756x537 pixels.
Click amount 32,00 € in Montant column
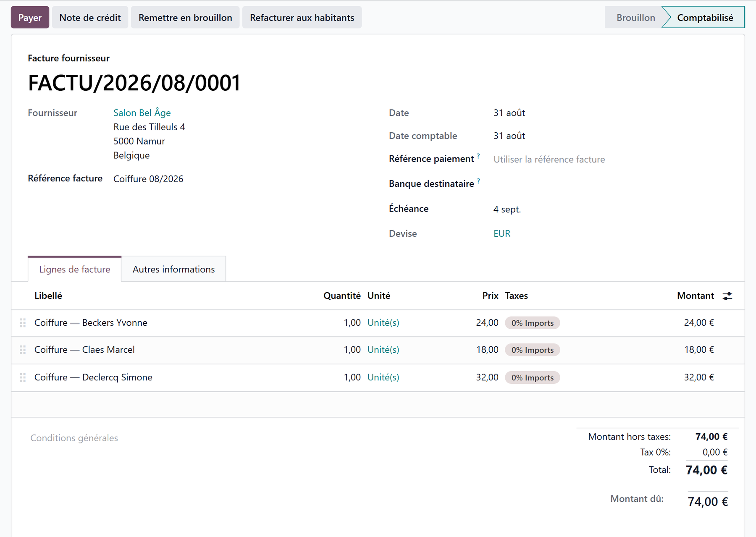click(x=699, y=377)
